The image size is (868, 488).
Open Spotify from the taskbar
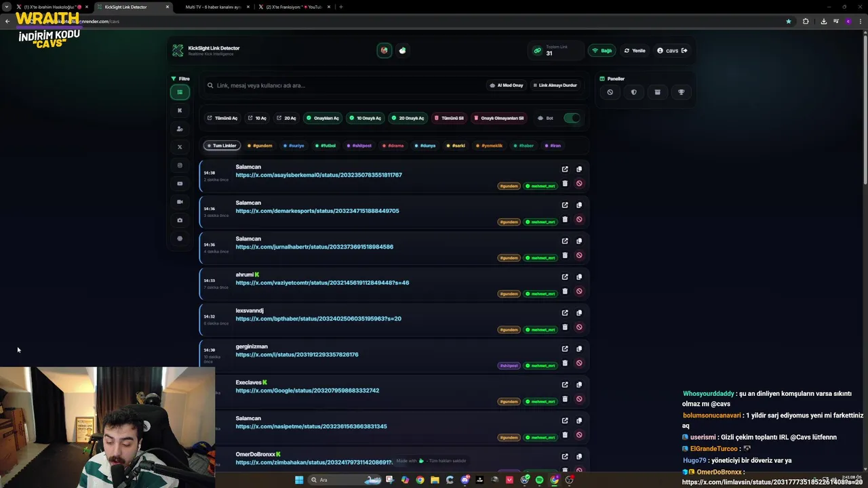[x=540, y=480]
